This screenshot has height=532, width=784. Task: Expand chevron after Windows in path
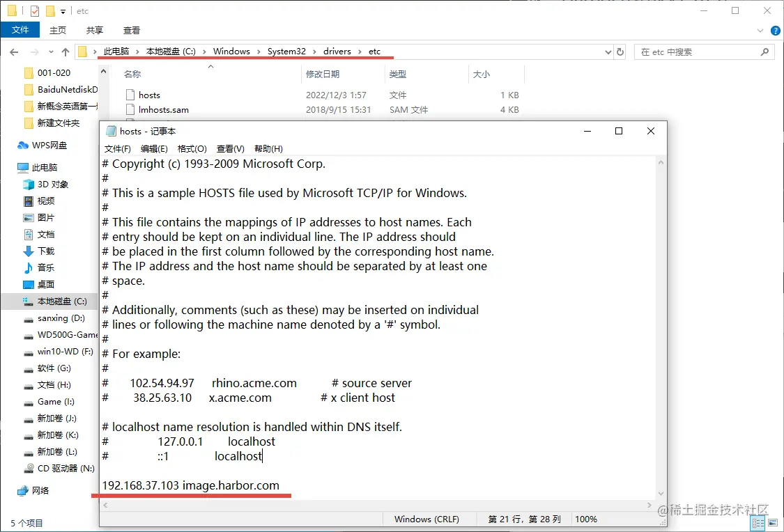(259, 52)
